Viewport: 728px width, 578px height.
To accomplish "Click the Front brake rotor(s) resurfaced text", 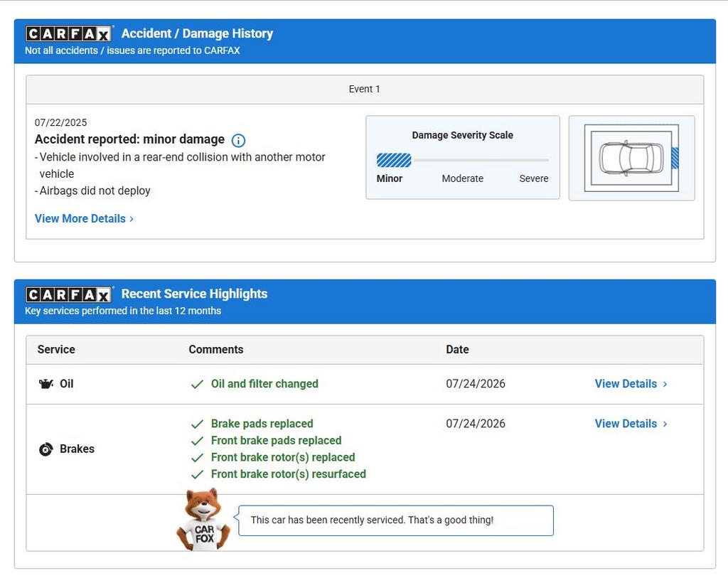I will 289,474.
